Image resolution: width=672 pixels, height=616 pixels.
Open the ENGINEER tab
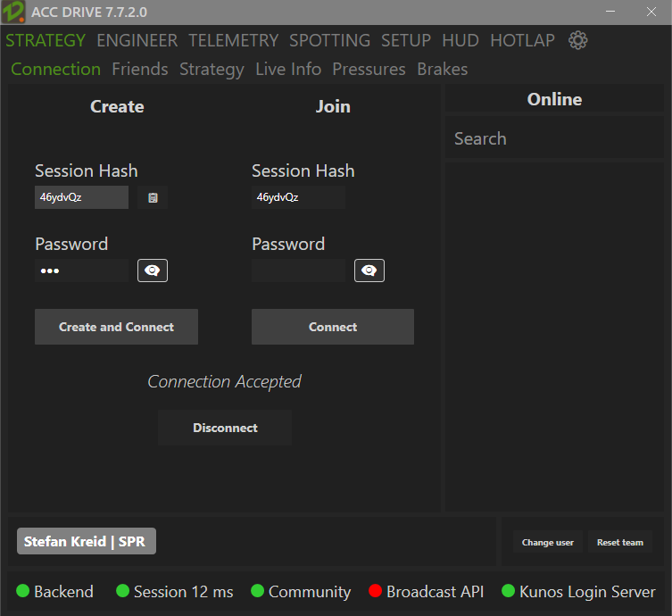pos(137,41)
